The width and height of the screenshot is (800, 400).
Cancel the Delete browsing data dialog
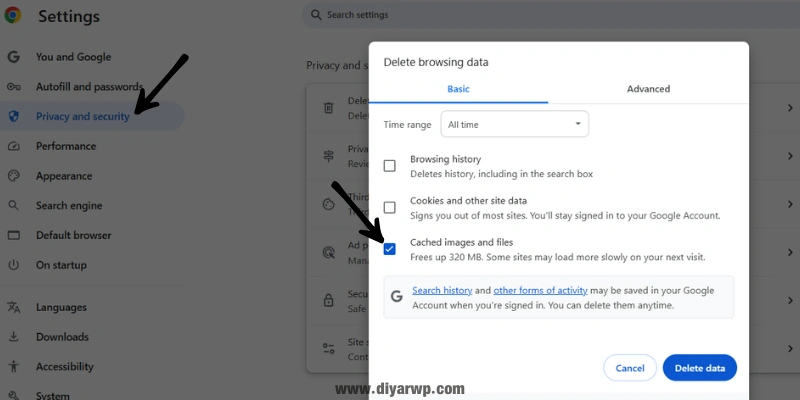630,368
